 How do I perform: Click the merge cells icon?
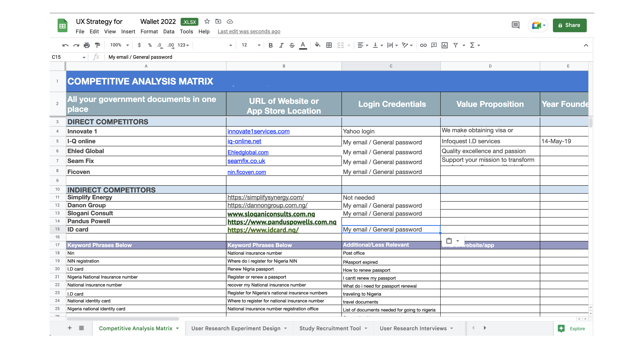click(340, 45)
